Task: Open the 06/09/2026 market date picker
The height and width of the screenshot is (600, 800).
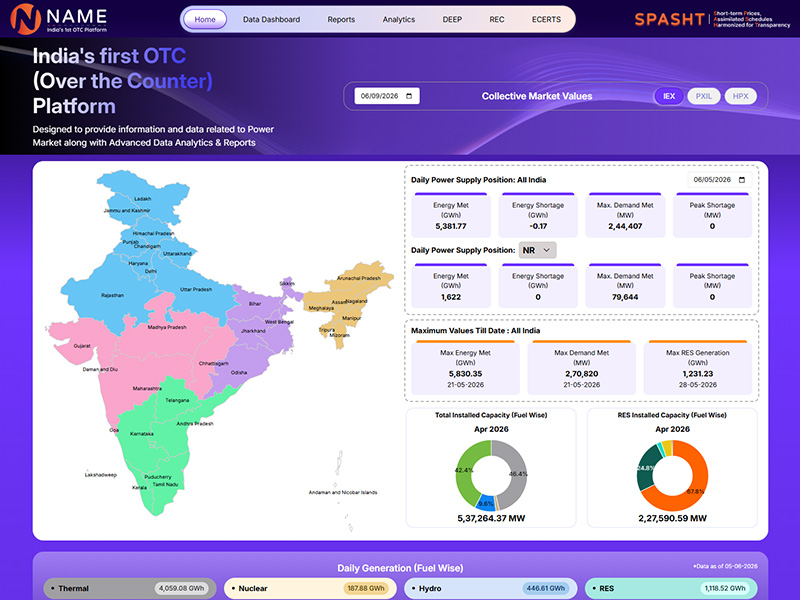Action: 387,96
